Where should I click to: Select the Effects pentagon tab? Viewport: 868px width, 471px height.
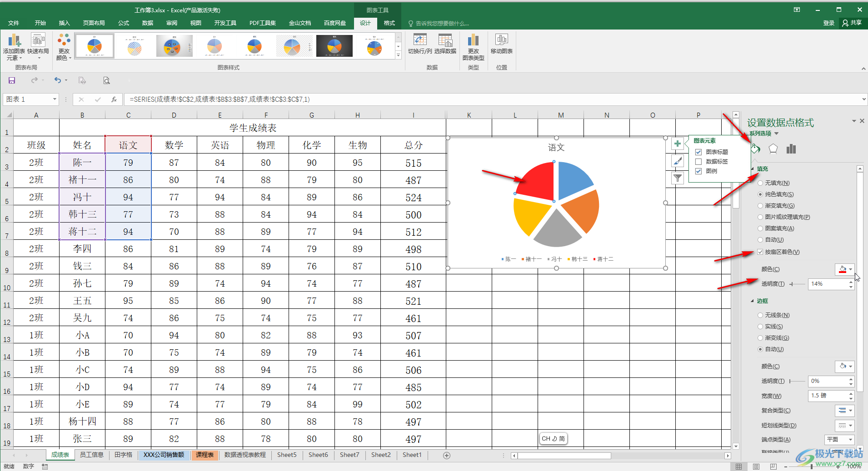(x=773, y=149)
